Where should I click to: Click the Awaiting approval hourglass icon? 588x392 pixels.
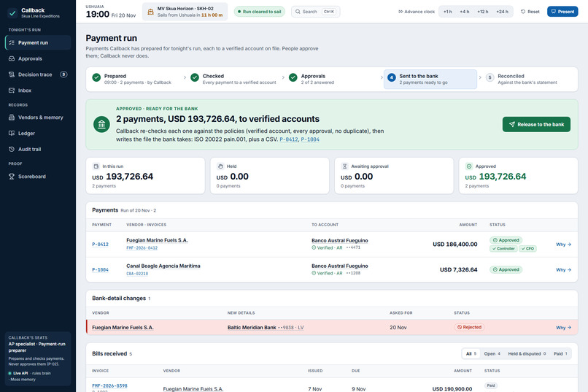344,166
